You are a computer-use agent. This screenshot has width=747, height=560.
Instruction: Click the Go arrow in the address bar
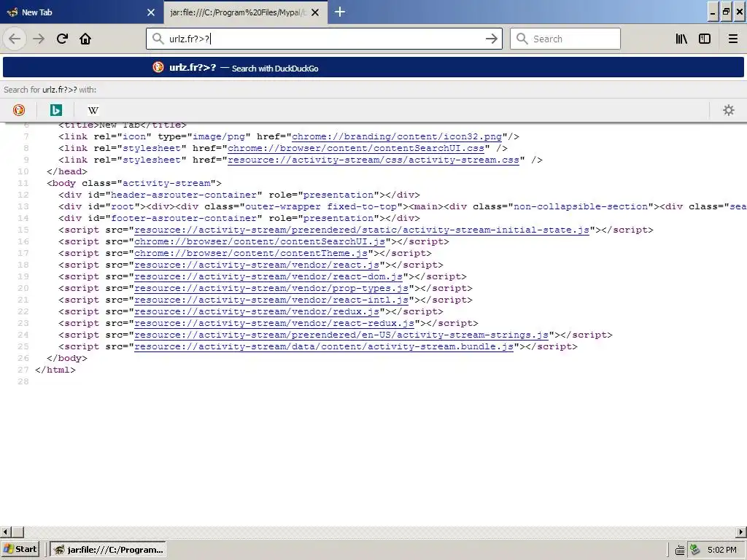pyautogui.click(x=491, y=39)
